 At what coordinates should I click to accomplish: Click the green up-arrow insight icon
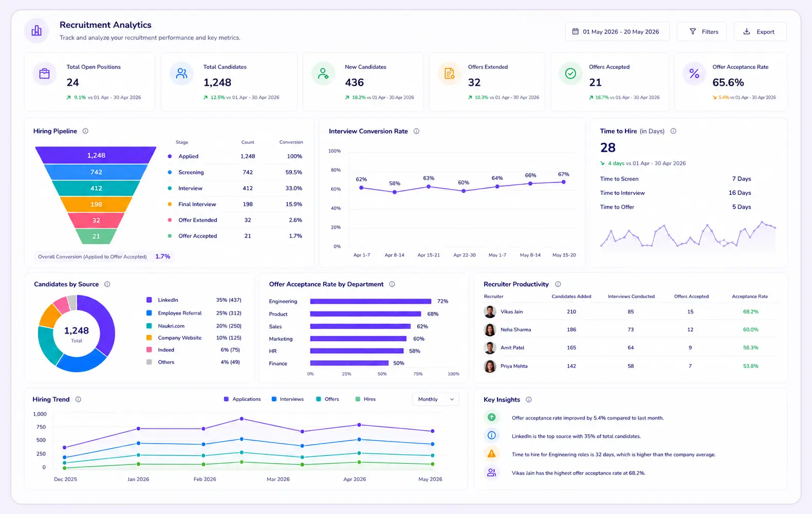(492, 417)
